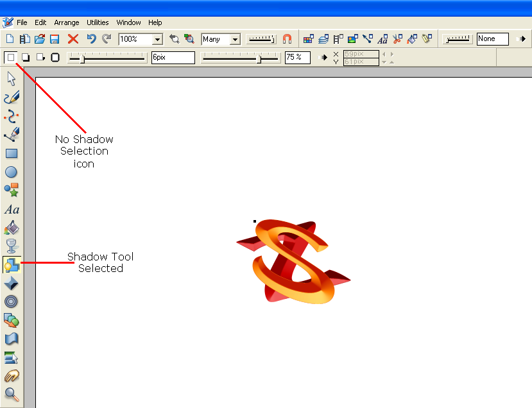Image resolution: width=532 pixels, height=408 pixels.
Task: Delete the selection with the red X
Action: pos(73,39)
